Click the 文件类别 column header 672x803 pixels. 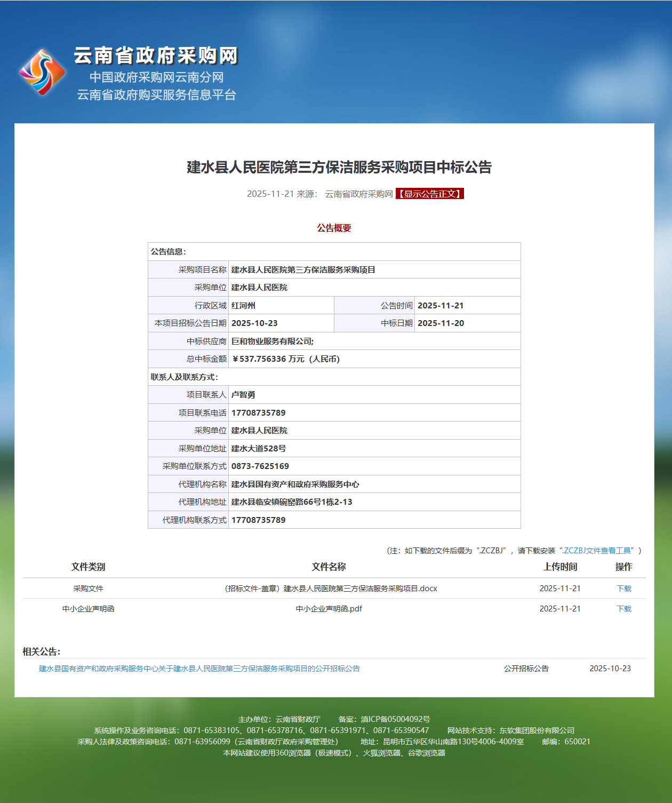click(87, 567)
